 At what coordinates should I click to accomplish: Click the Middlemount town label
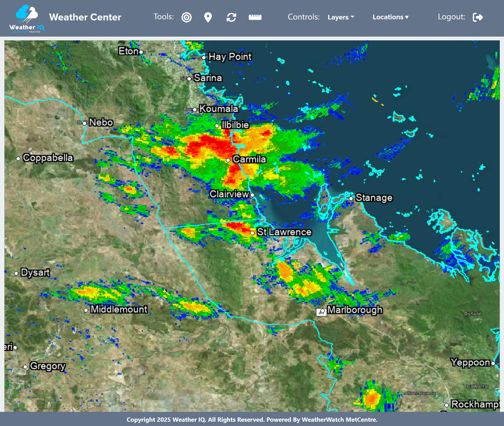click(x=119, y=309)
